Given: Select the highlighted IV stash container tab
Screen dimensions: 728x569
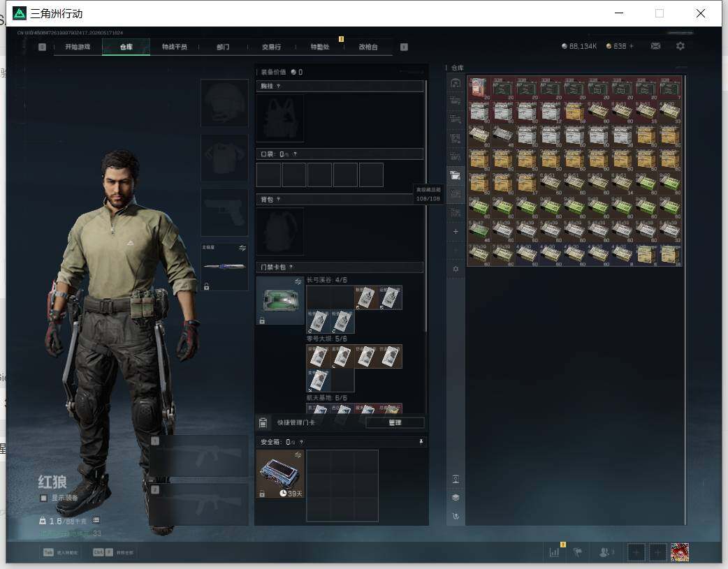Looking at the screenshot, I should [456, 175].
